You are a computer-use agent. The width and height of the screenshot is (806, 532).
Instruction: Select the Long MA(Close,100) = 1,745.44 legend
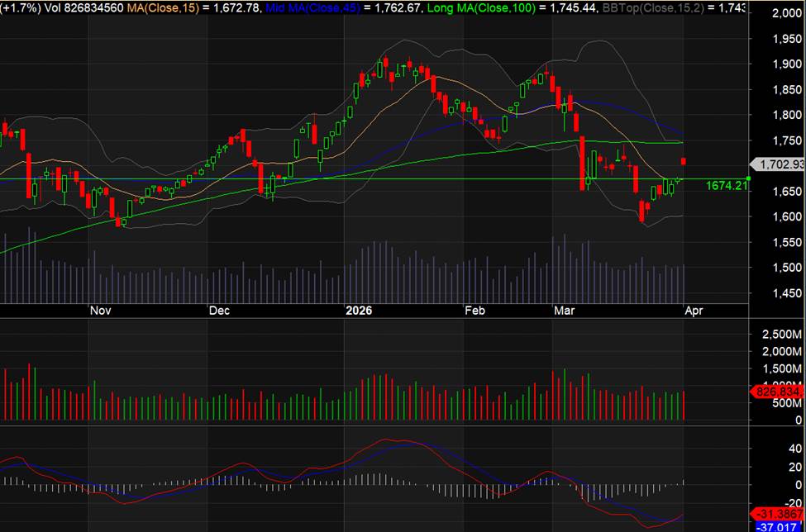click(x=513, y=7)
